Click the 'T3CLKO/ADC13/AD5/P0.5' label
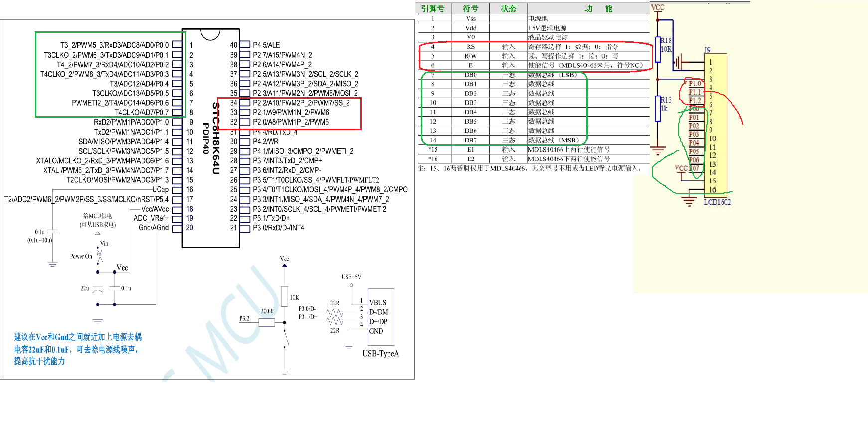This screenshot has width=868, height=428. [131, 93]
